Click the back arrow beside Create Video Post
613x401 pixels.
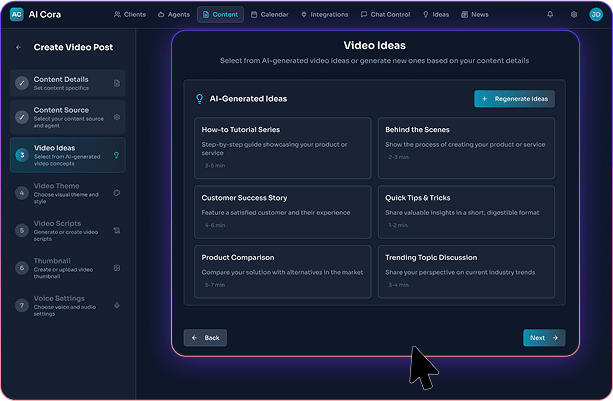pyautogui.click(x=18, y=47)
